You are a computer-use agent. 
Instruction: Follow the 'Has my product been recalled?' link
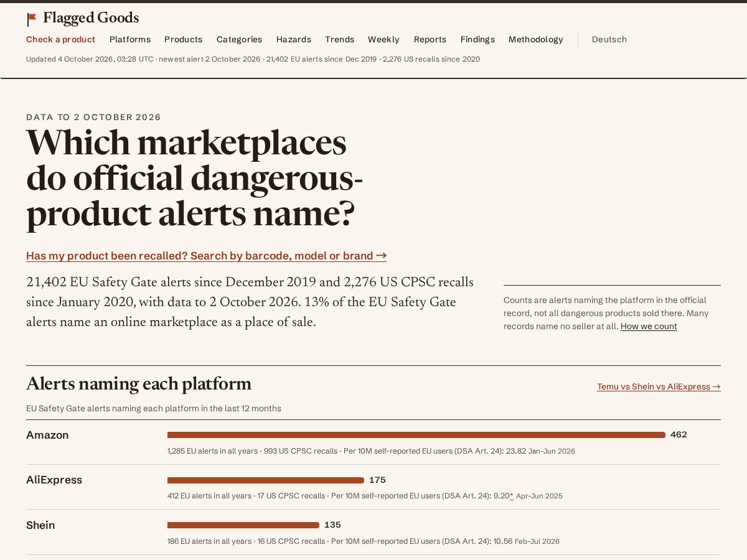206,256
